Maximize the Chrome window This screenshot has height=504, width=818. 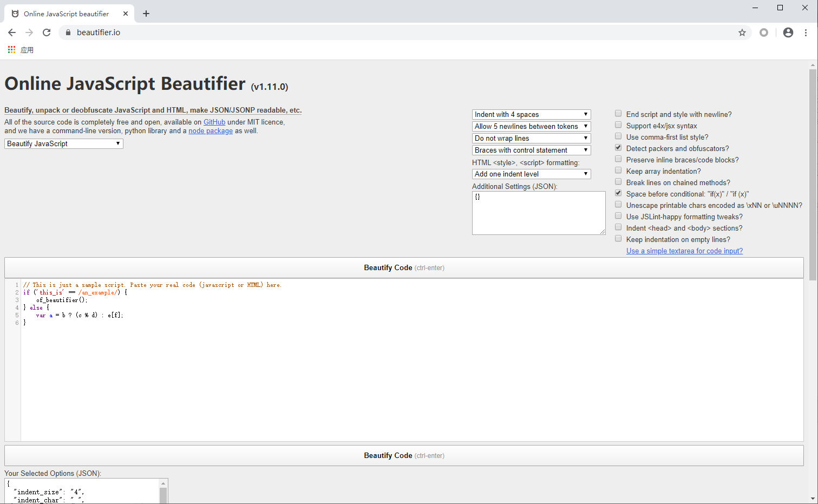point(780,8)
